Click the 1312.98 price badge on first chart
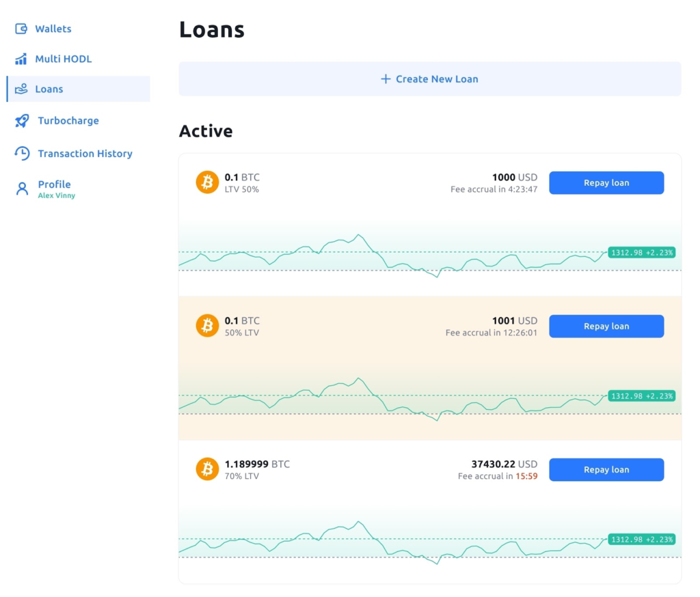Viewport: 700px width, 597px height. 641,252
